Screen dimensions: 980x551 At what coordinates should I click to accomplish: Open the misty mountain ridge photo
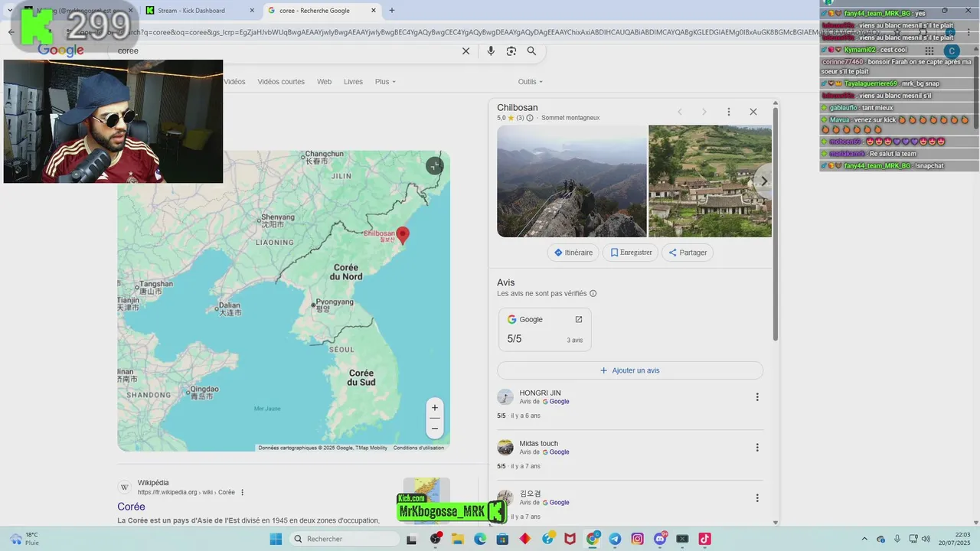click(572, 181)
